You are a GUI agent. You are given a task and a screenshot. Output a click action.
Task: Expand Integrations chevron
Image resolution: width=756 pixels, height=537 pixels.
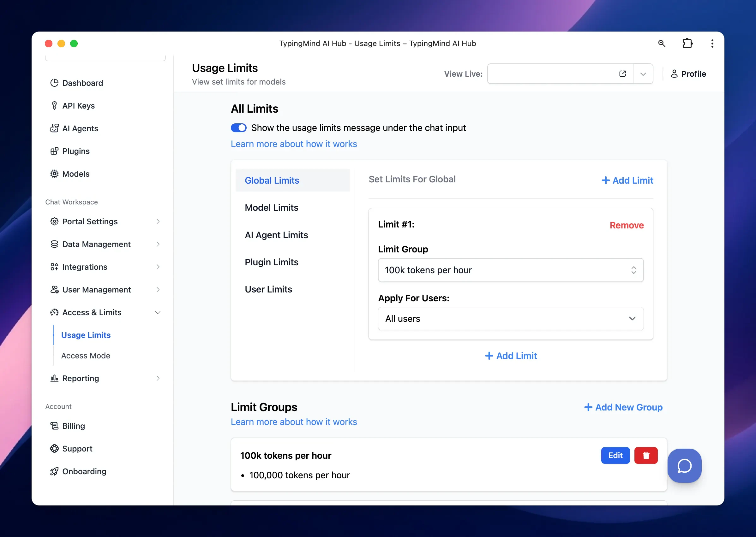pos(158,267)
